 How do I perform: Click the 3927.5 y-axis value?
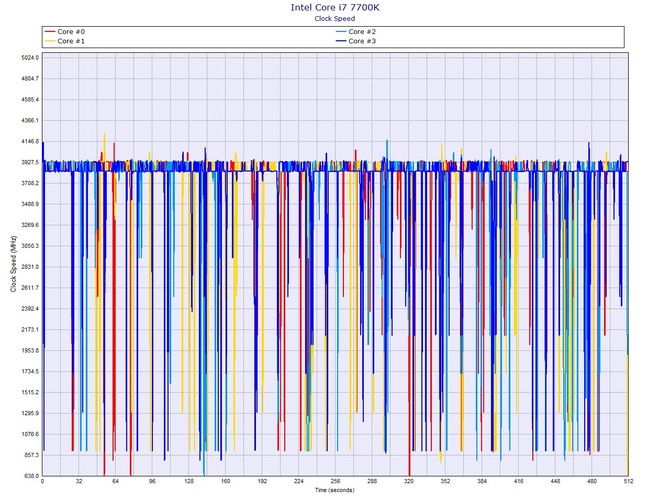pyautogui.click(x=30, y=162)
